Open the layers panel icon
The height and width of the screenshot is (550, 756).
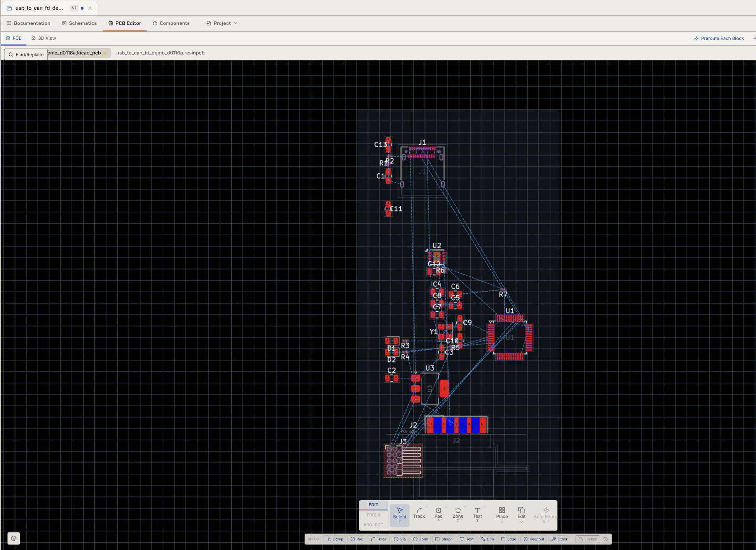(x=14, y=538)
